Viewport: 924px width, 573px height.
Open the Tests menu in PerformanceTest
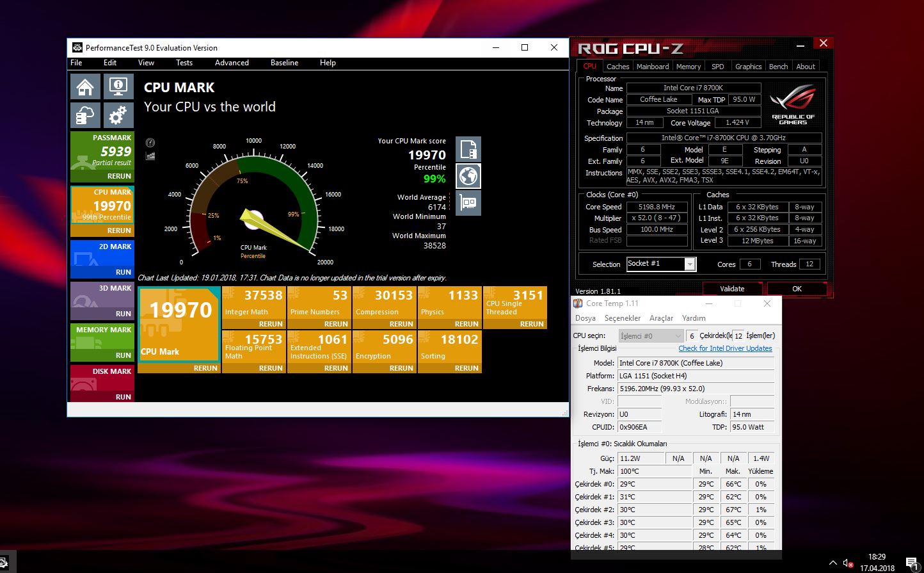[184, 63]
